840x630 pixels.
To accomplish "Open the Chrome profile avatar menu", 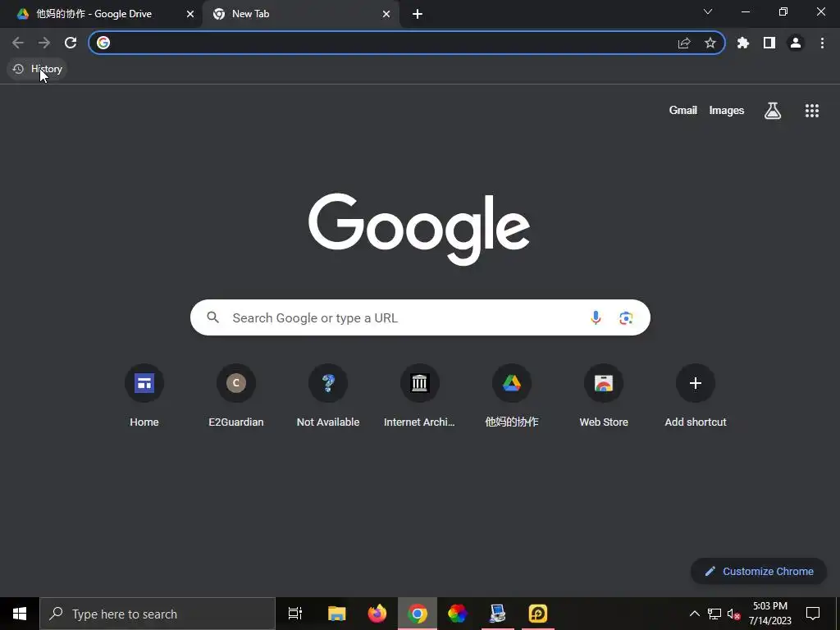I will point(796,43).
